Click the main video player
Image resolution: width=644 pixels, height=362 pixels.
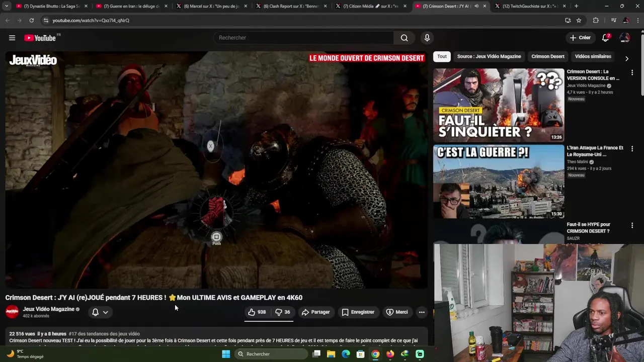tap(216, 170)
